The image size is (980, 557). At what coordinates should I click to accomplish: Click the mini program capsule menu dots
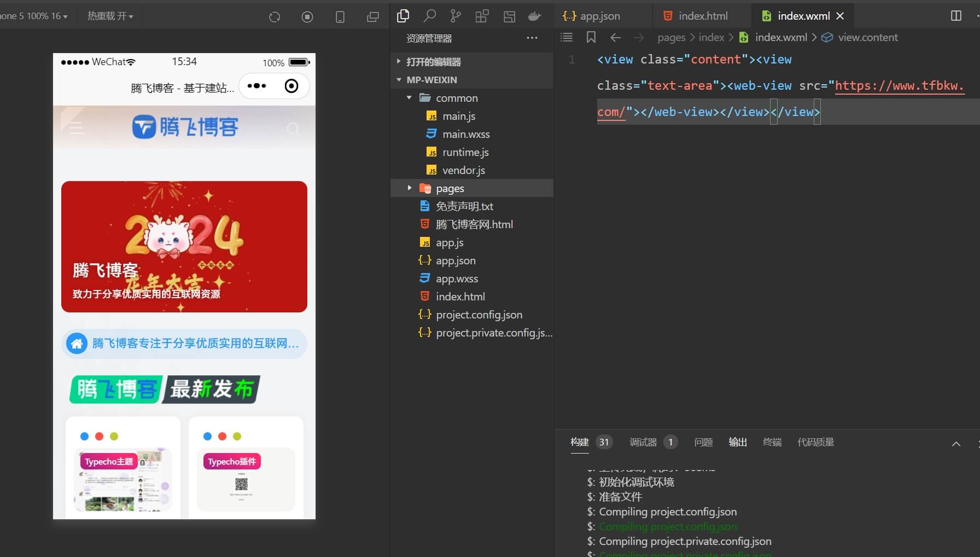click(256, 86)
